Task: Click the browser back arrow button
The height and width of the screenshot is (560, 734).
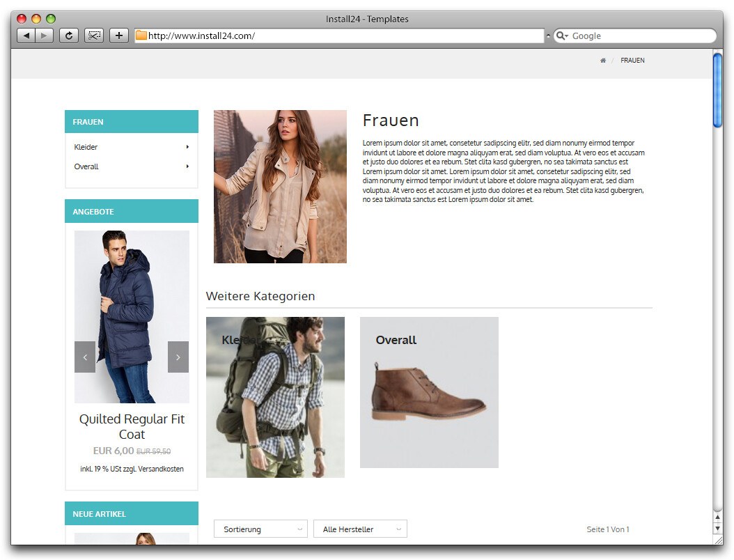Action: [x=26, y=36]
